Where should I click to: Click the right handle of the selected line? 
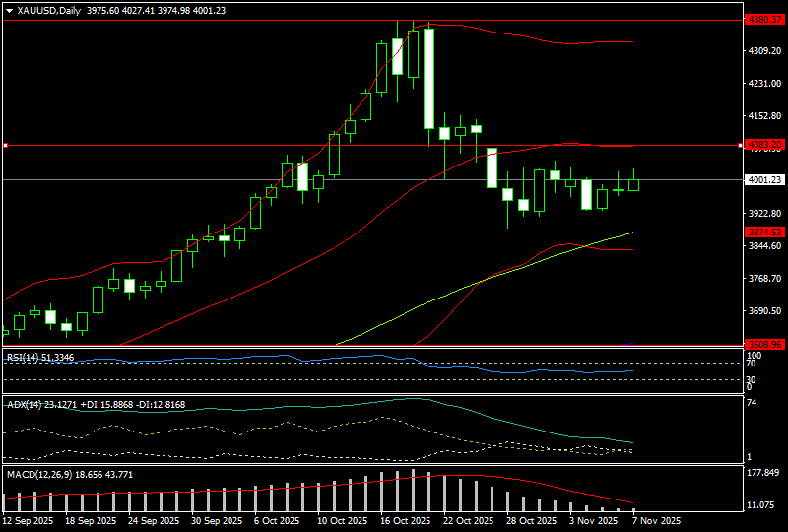pos(740,146)
